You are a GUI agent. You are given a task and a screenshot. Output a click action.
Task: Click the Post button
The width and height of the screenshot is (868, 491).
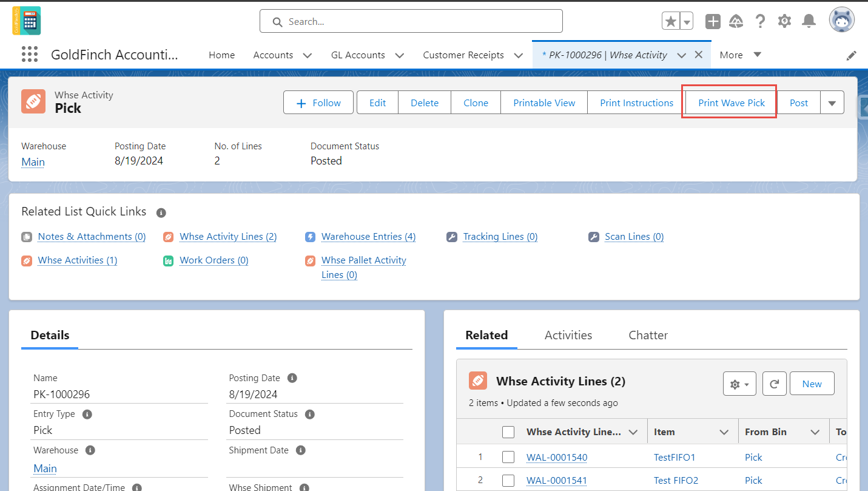click(799, 103)
